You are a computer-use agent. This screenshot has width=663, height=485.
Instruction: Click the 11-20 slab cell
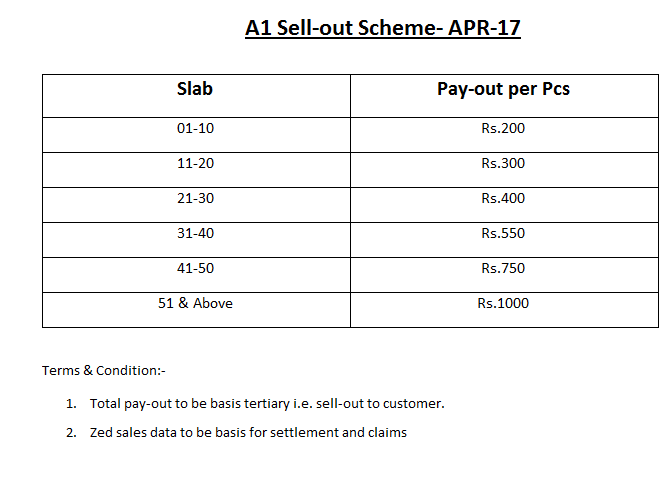pos(195,163)
